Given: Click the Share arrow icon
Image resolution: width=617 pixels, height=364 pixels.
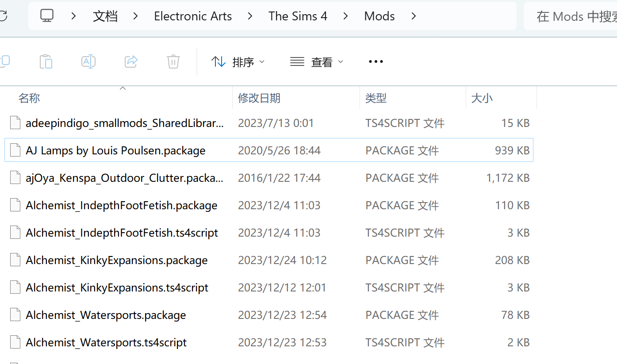Looking at the screenshot, I should point(131,61).
